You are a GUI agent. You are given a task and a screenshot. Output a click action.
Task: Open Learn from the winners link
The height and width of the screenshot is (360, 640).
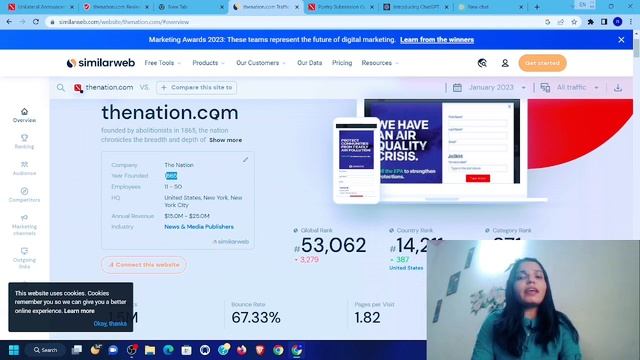point(437,40)
